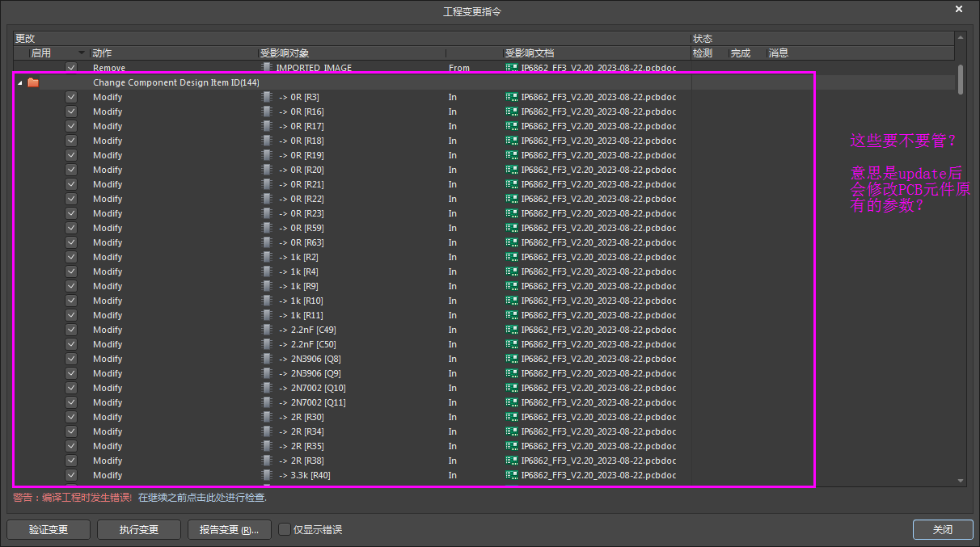Screen dimensions: 980x547
Task: Click the component icon for 2N3906 [Q9]
Action: [267, 373]
